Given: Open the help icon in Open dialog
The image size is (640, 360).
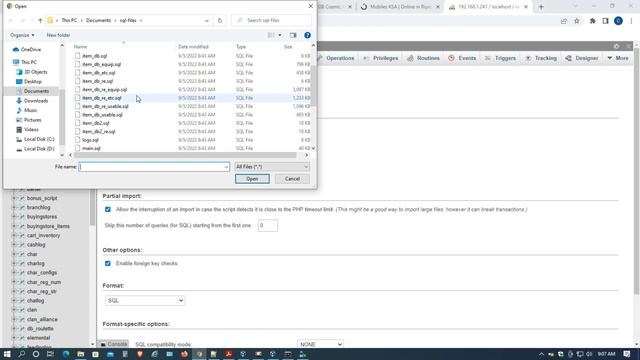Looking at the screenshot, I should click(x=307, y=35).
